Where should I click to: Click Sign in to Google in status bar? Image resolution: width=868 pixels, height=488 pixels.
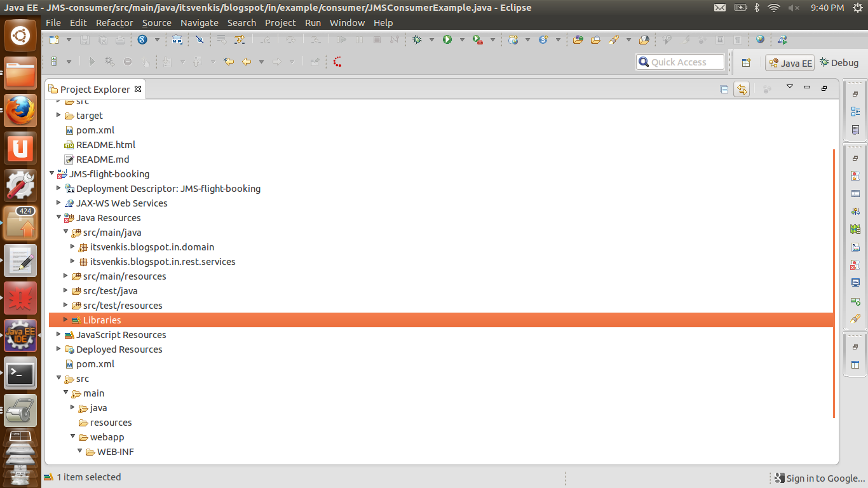(820, 478)
